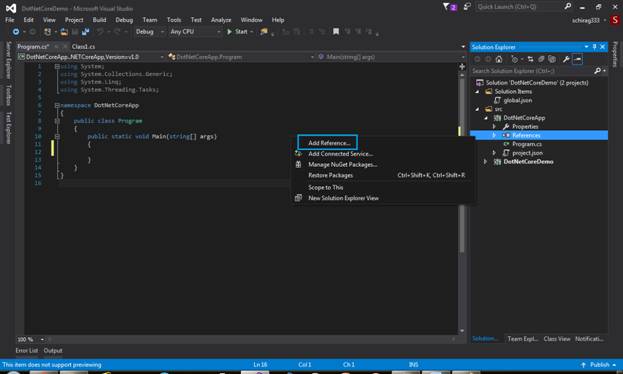The height and width of the screenshot is (374, 623).
Task: Click Sync with Active Document icon
Action: click(530, 59)
